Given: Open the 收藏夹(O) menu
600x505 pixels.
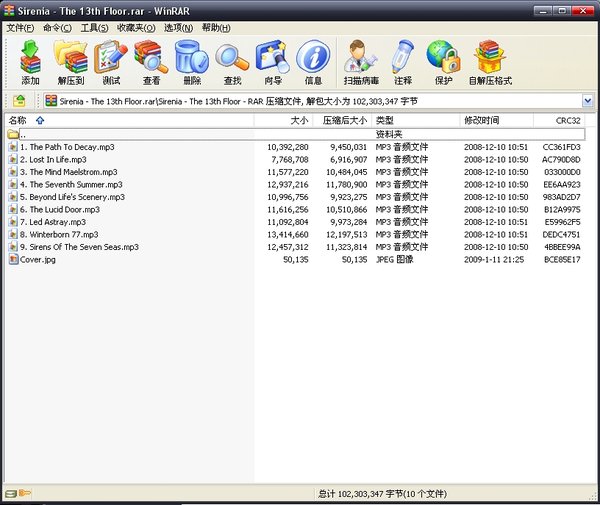Looking at the screenshot, I should click(136, 28).
